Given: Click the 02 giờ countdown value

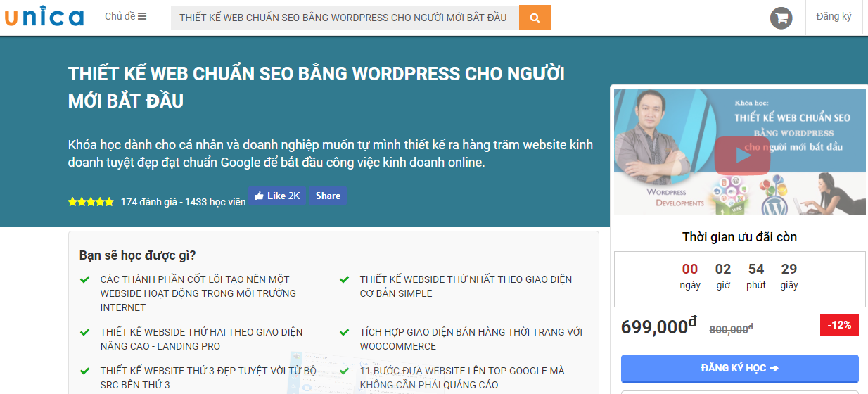Looking at the screenshot, I should click(x=723, y=276).
